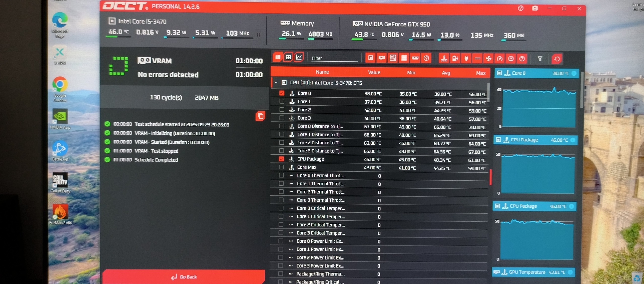The image size is (644, 284).
Task: Toggle the current sensor type icon
Action: (x=477, y=59)
